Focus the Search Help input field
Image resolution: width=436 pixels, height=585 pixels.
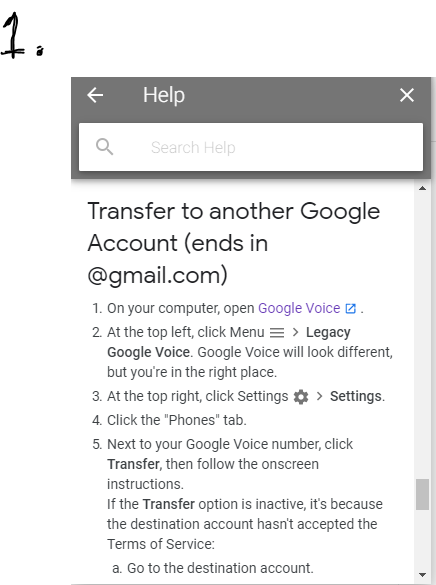[251, 147]
